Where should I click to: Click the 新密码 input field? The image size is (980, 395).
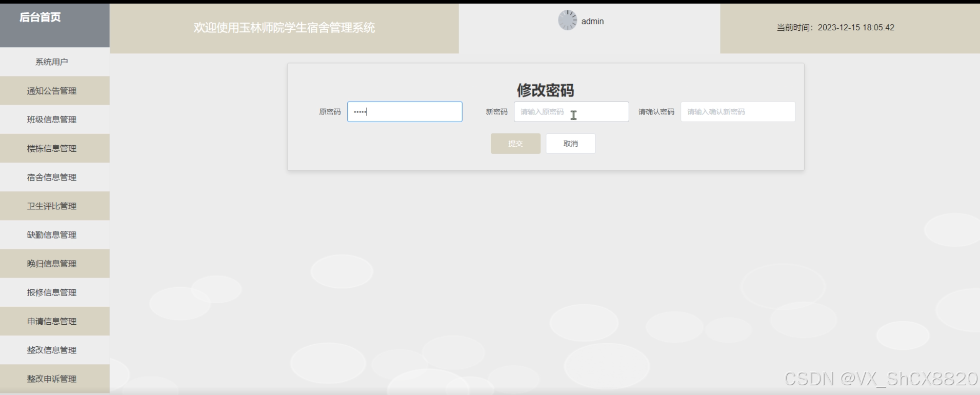click(x=571, y=112)
